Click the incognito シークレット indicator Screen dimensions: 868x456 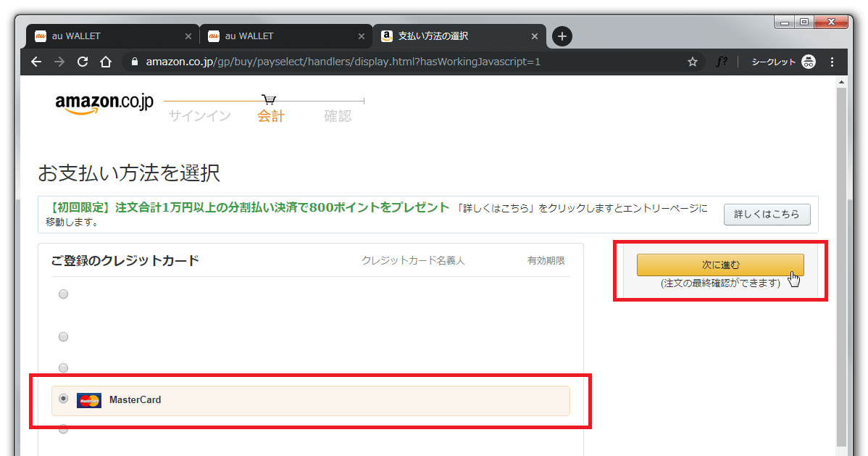point(783,62)
